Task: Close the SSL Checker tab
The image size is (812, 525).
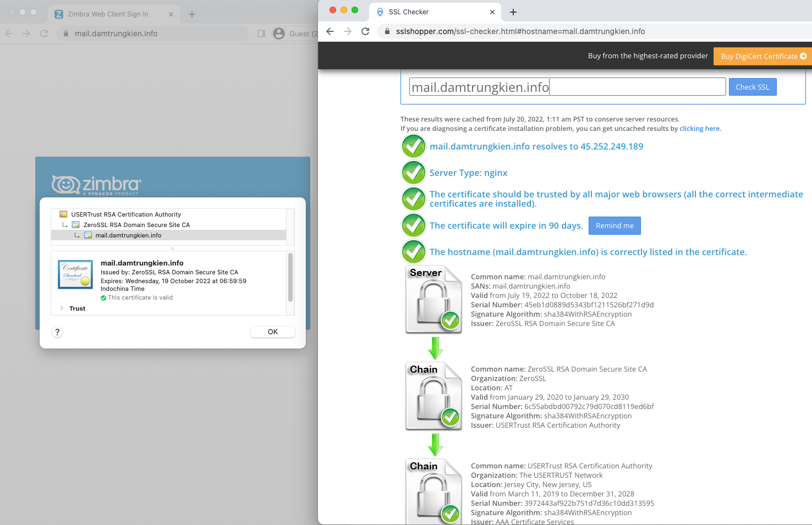Action: (492, 12)
